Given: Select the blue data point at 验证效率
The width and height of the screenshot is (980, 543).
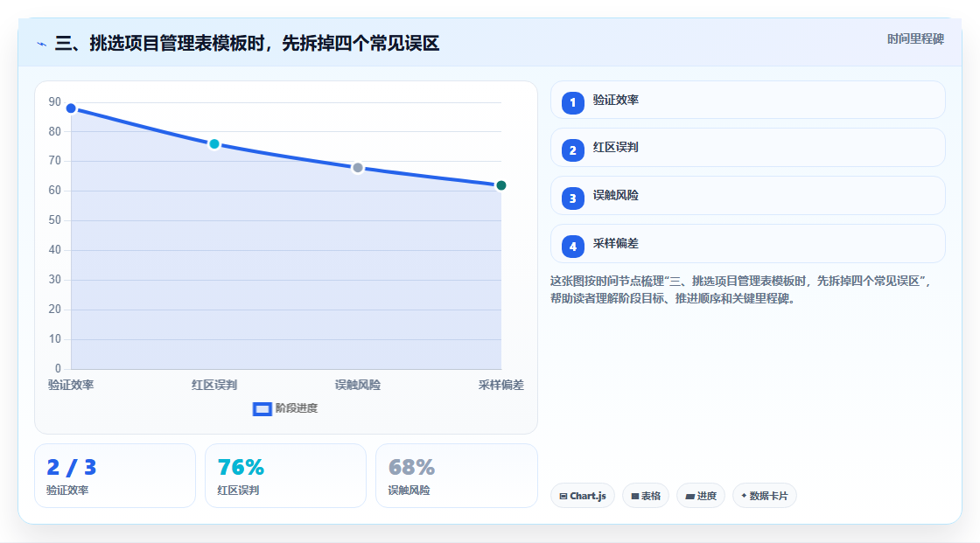Looking at the screenshot, I should 71,108.
